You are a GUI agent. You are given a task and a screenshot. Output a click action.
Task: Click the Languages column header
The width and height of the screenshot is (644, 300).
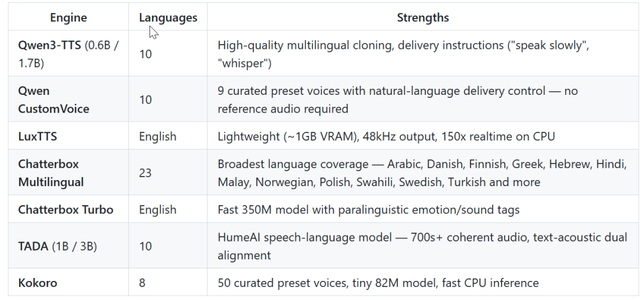pos(168,17)
